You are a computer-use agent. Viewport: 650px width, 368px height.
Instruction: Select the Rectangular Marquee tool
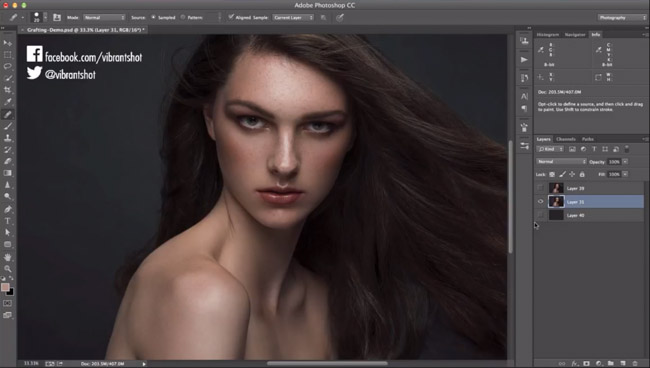click(7, 55)
